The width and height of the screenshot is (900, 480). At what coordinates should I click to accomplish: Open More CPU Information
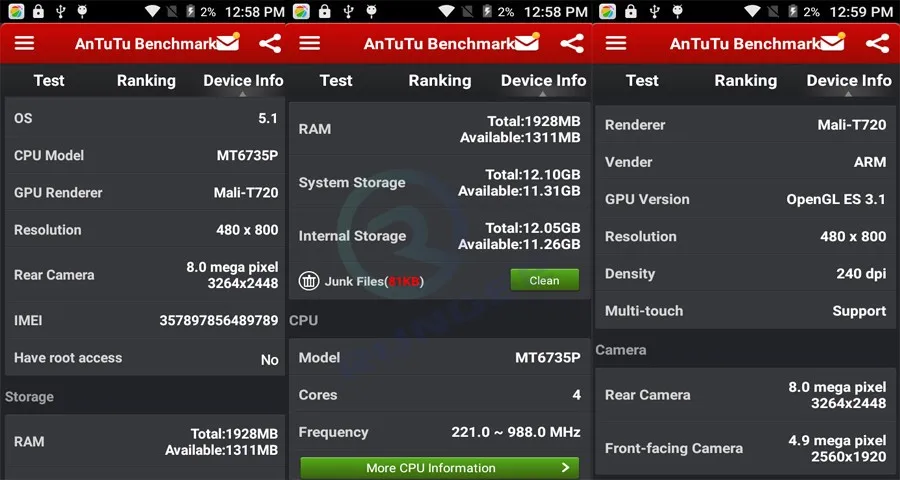pyautogui.click(x=440, y=468)
